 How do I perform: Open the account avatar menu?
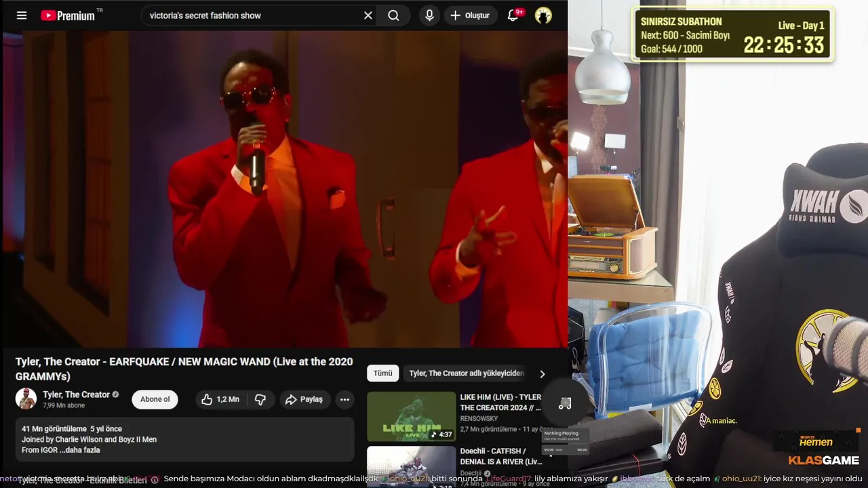pyautogui.click(x=543, y=16)
